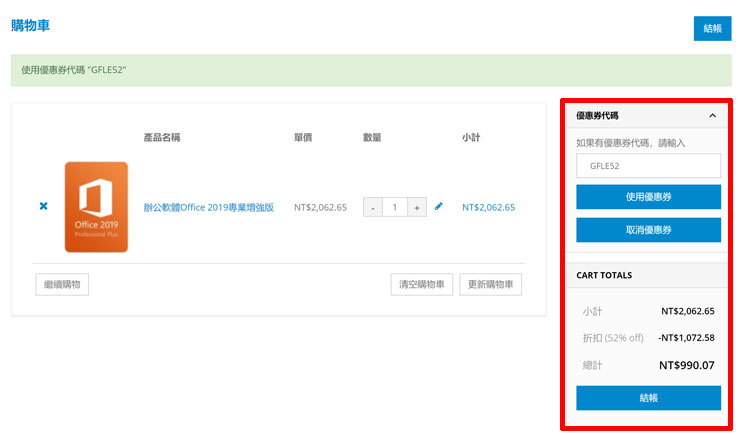Click the Office 2019 product thumbnail
The height and width of the screenshot is (435, 740).
pyautogui.click(x=96, y=207)
